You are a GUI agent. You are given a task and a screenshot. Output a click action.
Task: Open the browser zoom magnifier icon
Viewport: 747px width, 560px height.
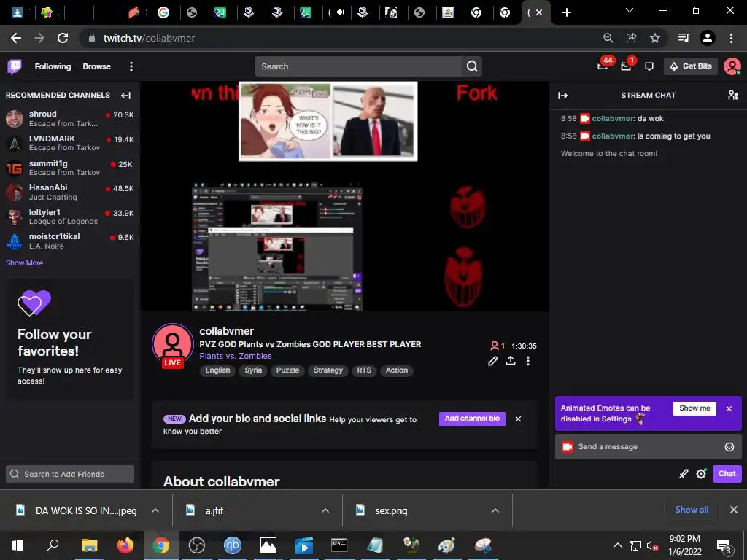pyautogui.click(x=608, y=38)
